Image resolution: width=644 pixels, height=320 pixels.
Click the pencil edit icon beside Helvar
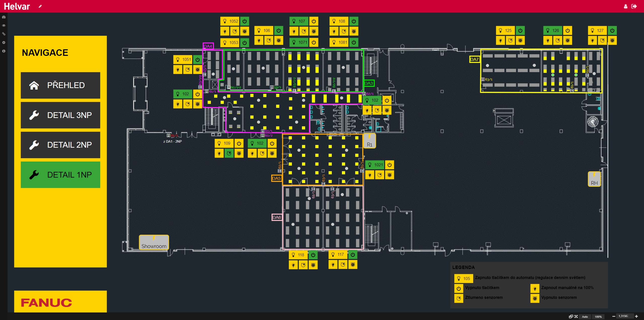coord(40,6)
